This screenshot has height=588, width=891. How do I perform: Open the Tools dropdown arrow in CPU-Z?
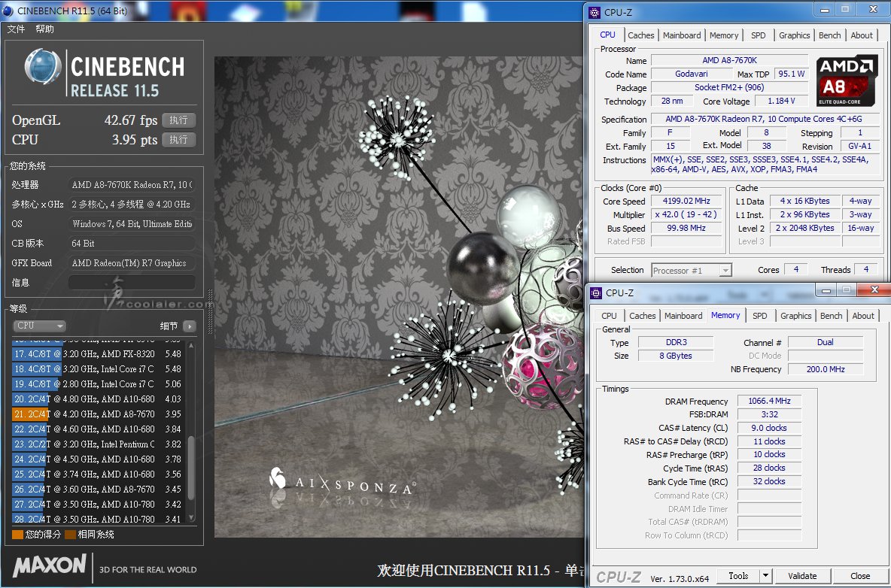pos(765,575)
